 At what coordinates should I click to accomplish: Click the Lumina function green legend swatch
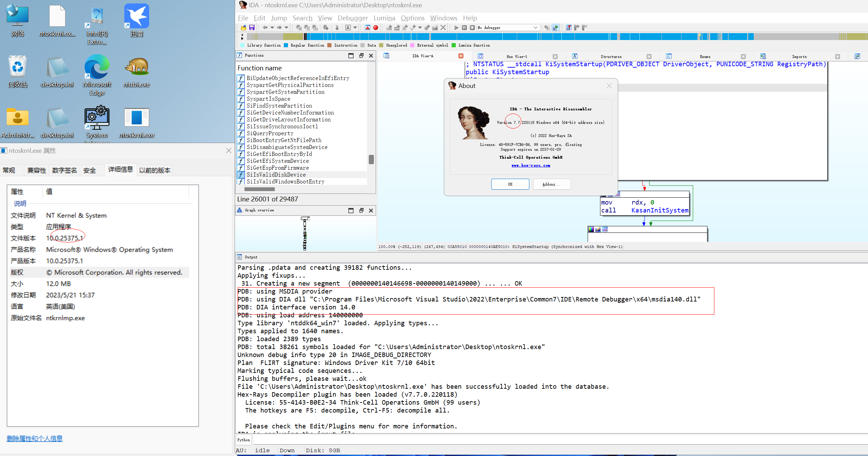point(454,45)
